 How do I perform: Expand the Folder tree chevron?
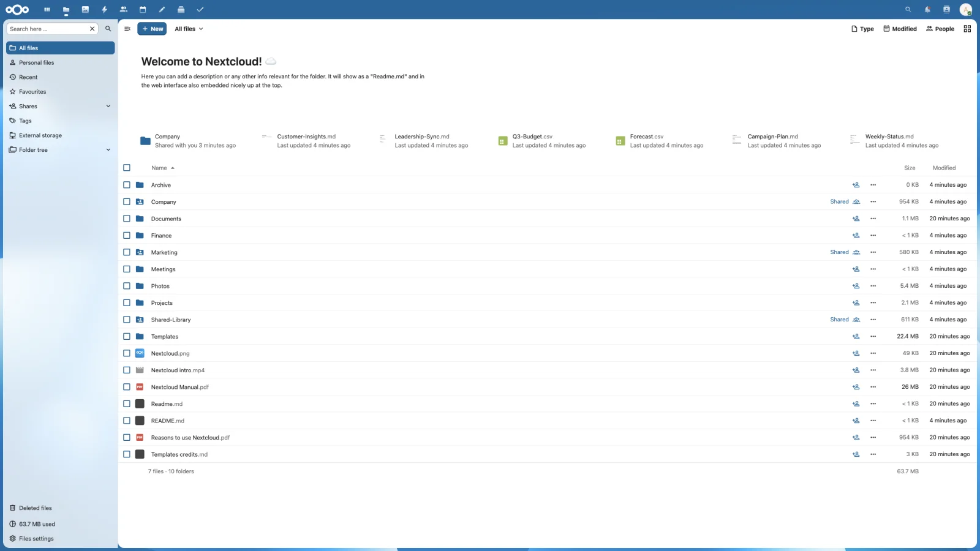click(108, 150)
